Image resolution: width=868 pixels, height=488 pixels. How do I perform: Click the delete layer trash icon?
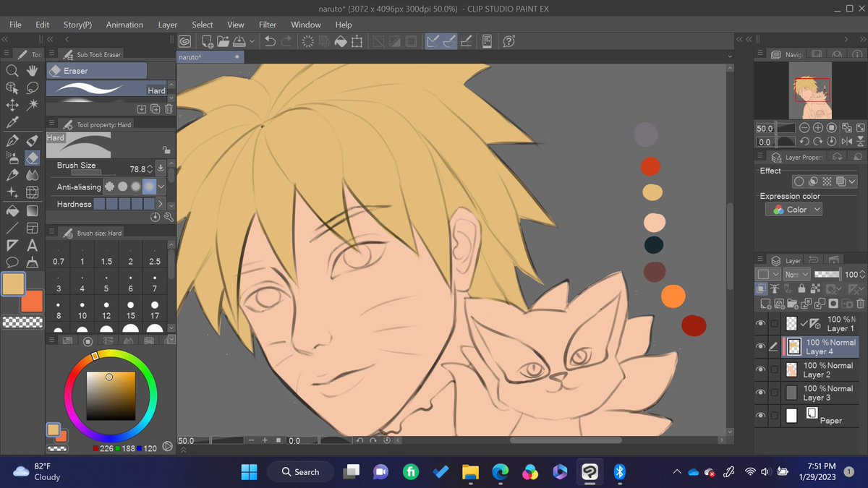pyautogui.click(x=860, y=304)
